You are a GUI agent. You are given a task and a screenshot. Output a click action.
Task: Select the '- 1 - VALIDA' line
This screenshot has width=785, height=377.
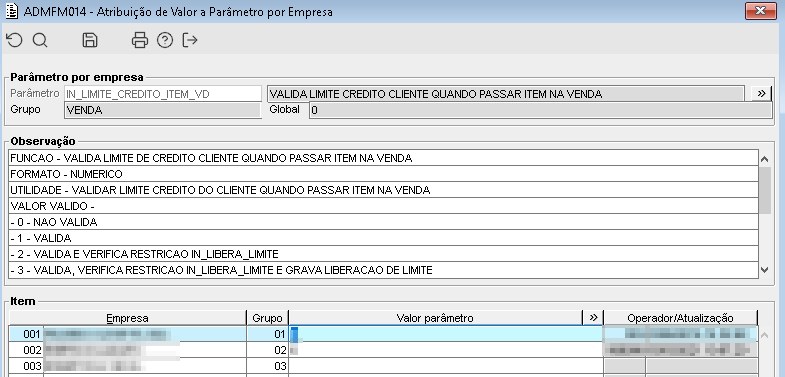[383, 238]
